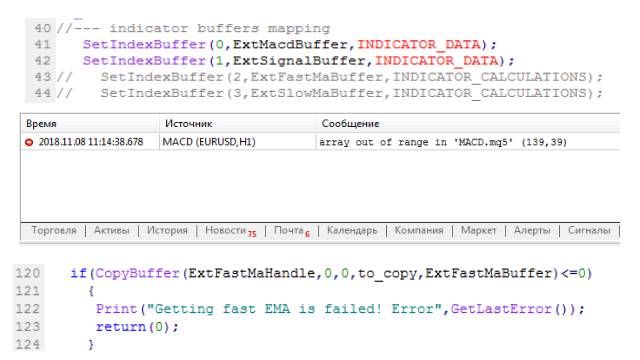Switch to the Активы tab
Viewport: 640px width, 360px height.
111,230
